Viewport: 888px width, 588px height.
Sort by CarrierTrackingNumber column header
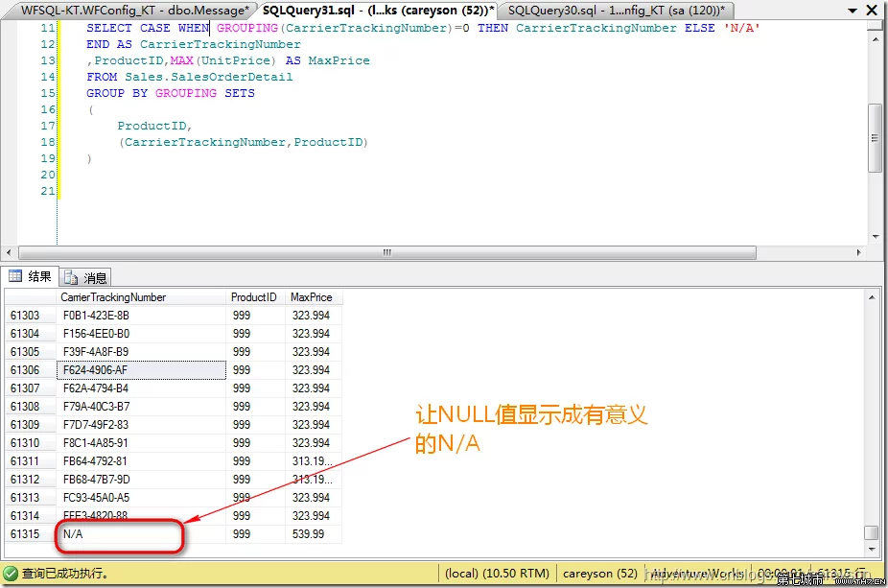pyautogui.click(x=141, y=297)
